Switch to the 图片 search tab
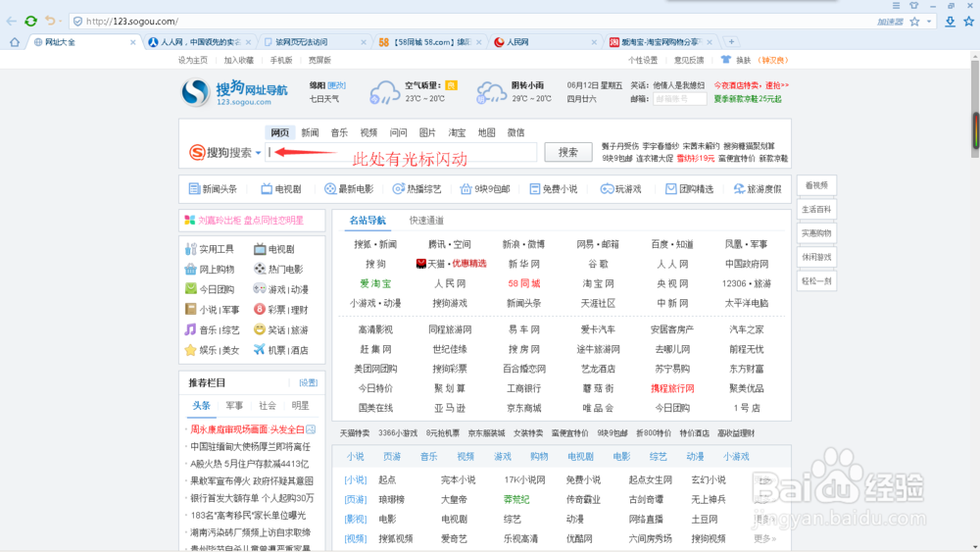 [x=427, y=132]
